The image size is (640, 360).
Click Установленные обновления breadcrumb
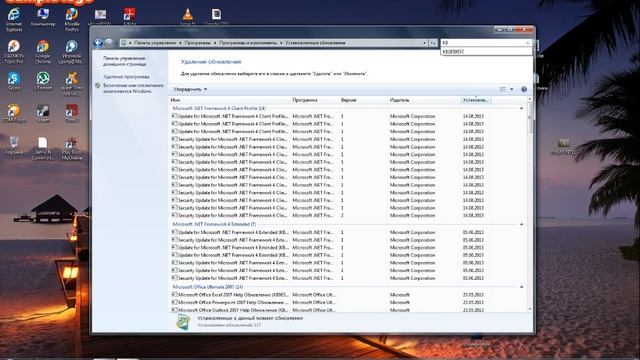pyautogui.click(x=315, y=43)
